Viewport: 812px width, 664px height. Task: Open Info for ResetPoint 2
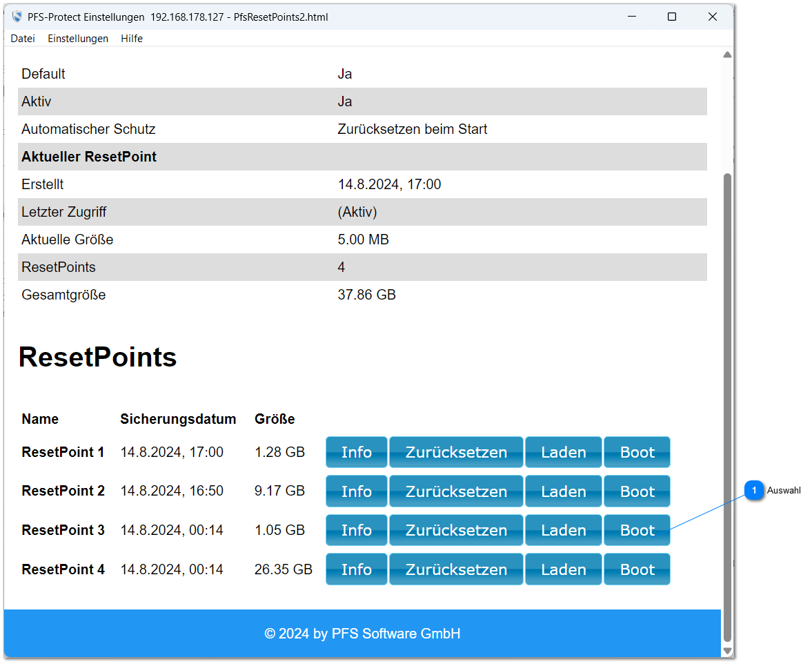[x=356, y=491]
